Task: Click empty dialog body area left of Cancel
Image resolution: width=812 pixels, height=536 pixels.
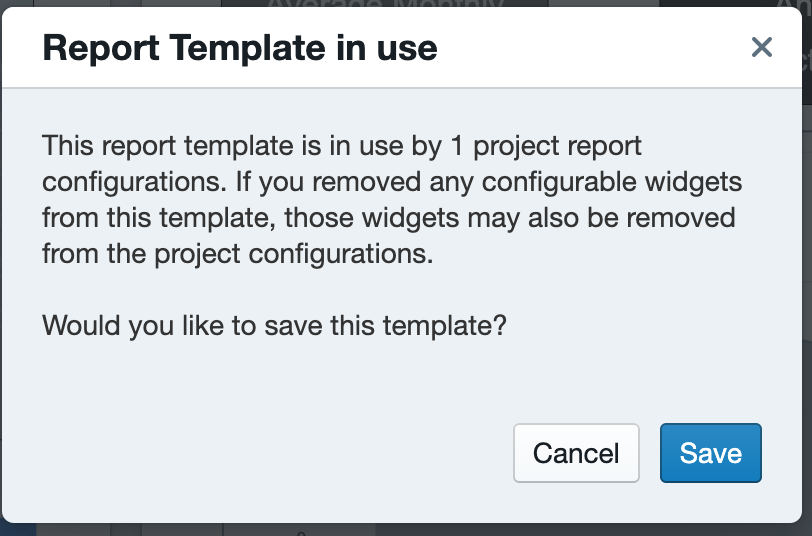Action: tap(259, 453)
